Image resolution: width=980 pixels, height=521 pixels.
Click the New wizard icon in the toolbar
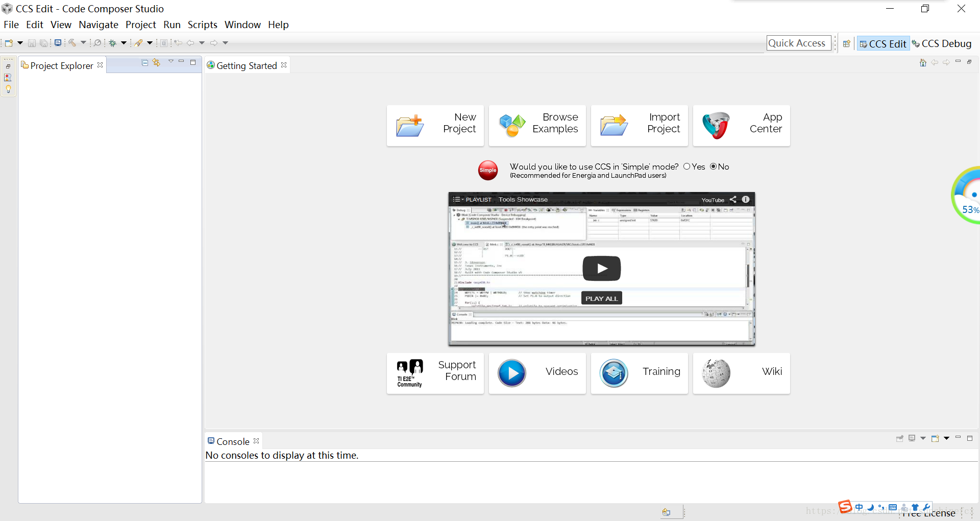[x=9, y=43]
